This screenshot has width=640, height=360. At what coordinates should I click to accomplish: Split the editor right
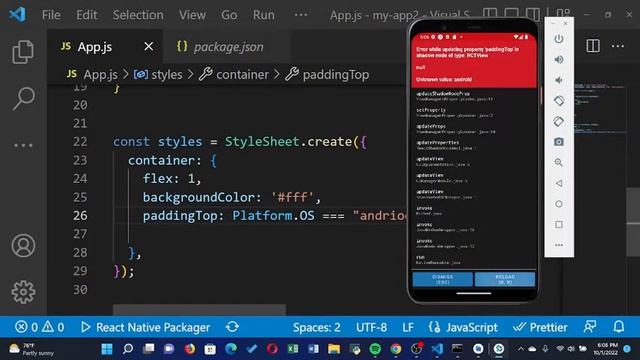pos(593,46)
